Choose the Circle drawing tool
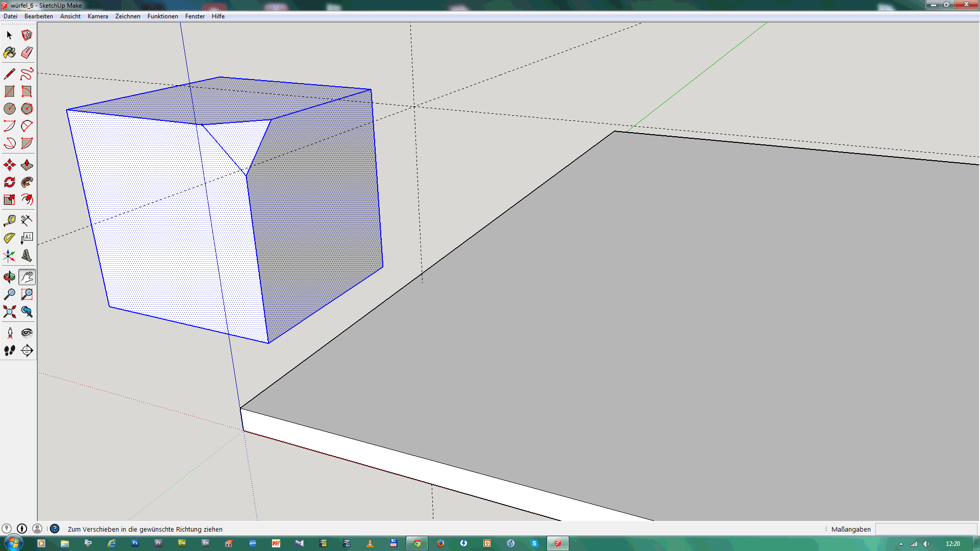980x551 pixels. [9, 109]
